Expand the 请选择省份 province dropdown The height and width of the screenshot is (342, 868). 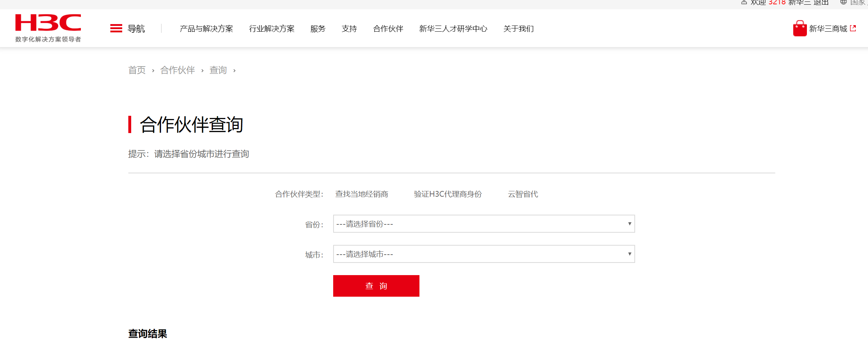484,224
